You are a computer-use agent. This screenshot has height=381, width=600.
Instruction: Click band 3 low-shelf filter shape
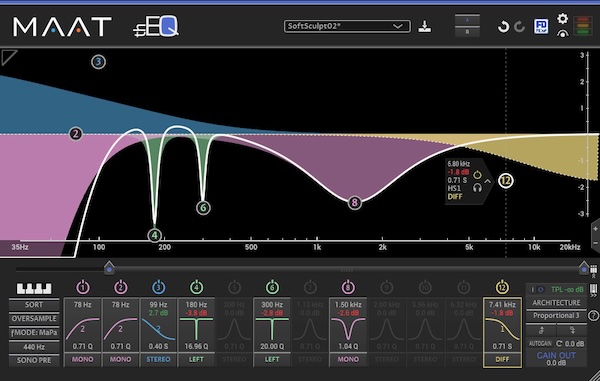click(x=158, y=329)
